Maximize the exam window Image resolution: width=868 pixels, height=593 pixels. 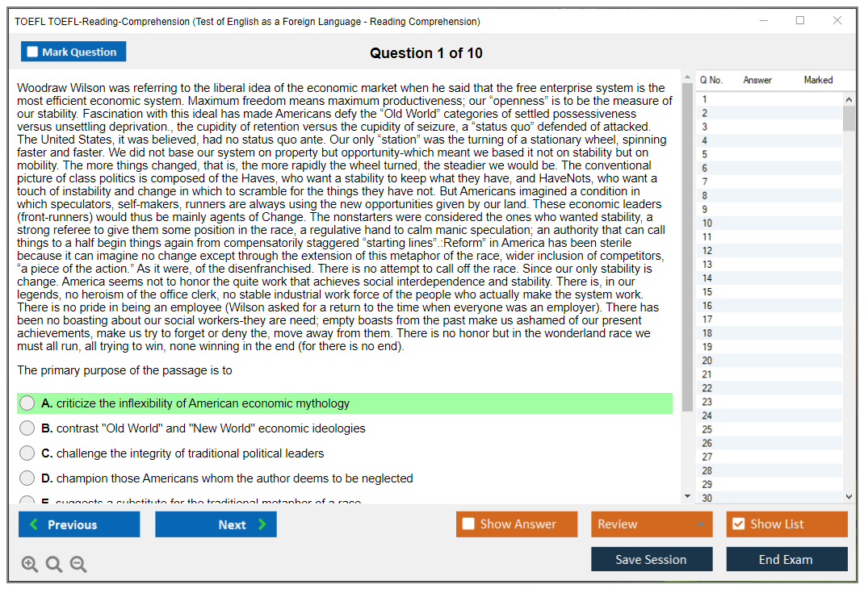[x=800, y=21]
